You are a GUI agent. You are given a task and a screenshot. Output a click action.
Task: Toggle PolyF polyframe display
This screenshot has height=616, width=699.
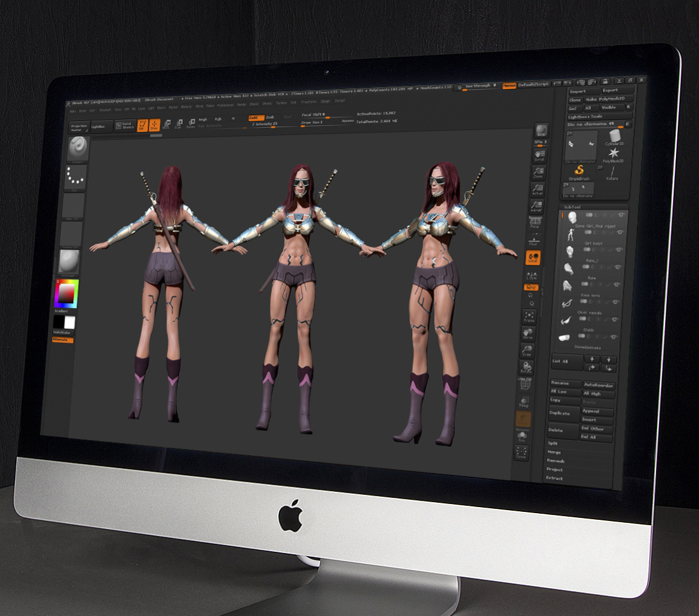tap(525, 385)
